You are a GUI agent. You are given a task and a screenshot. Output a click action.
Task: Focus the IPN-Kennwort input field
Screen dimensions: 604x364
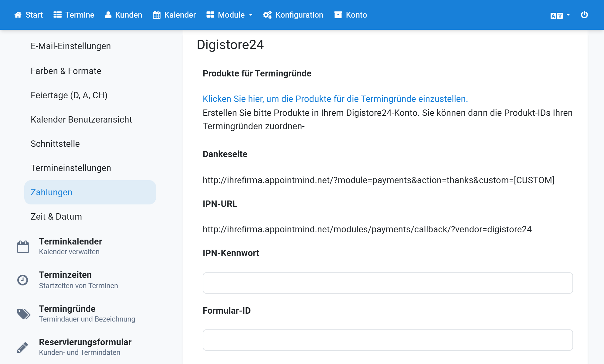click(388, 283)
